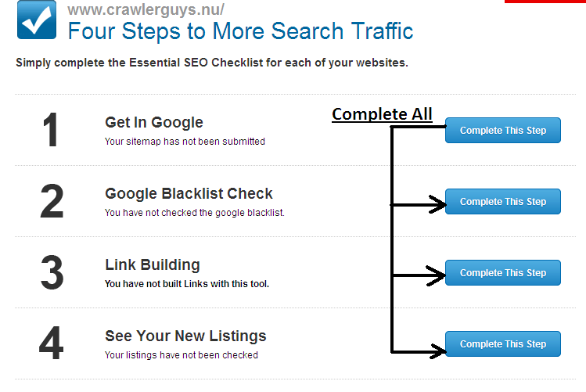Select the See Your New Listings title

[185, 336]
